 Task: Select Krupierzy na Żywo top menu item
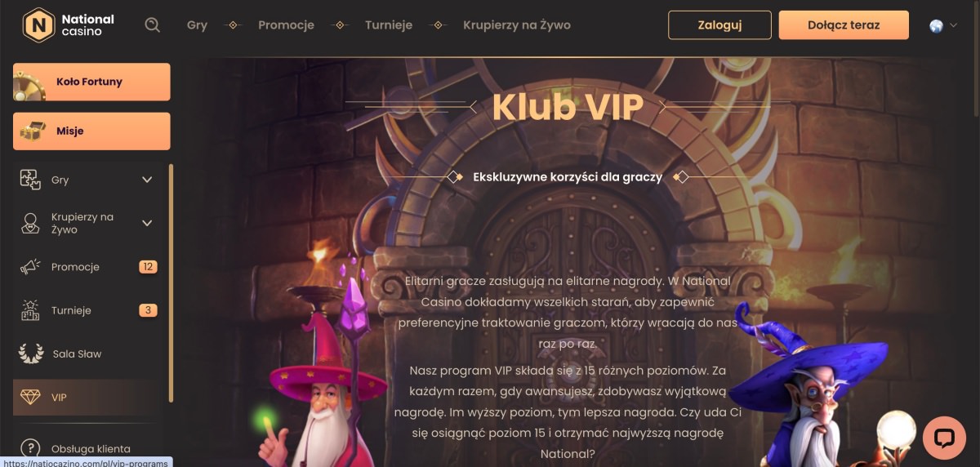point(517,24)
